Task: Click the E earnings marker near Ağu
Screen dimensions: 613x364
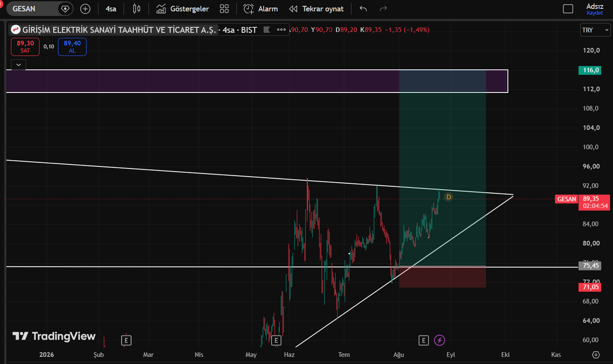Action: [423, 339]
